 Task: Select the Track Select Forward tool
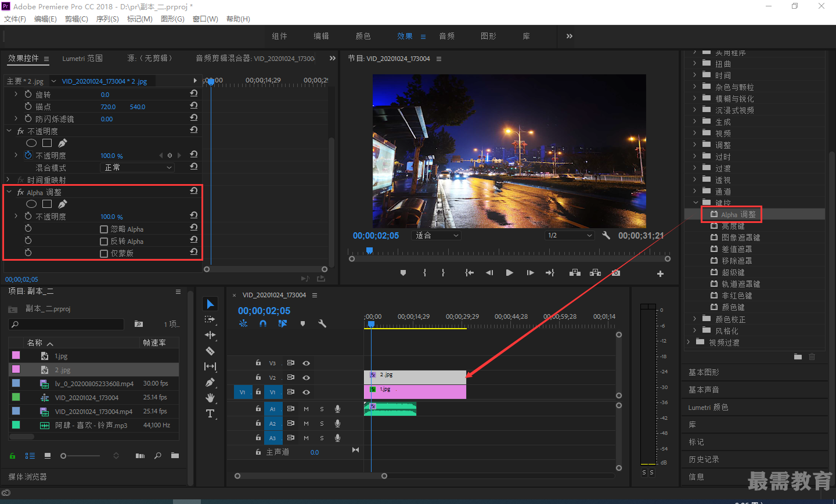pos(210,319)
